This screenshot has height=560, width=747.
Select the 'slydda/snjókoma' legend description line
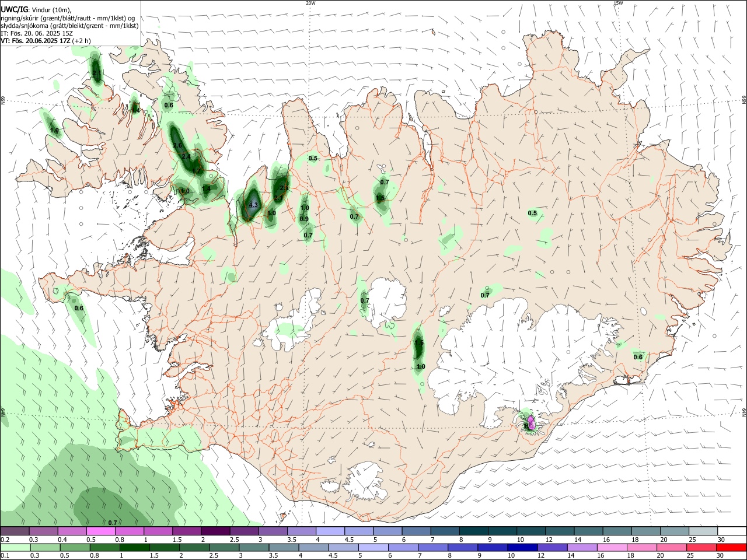[x=69, y=26]
